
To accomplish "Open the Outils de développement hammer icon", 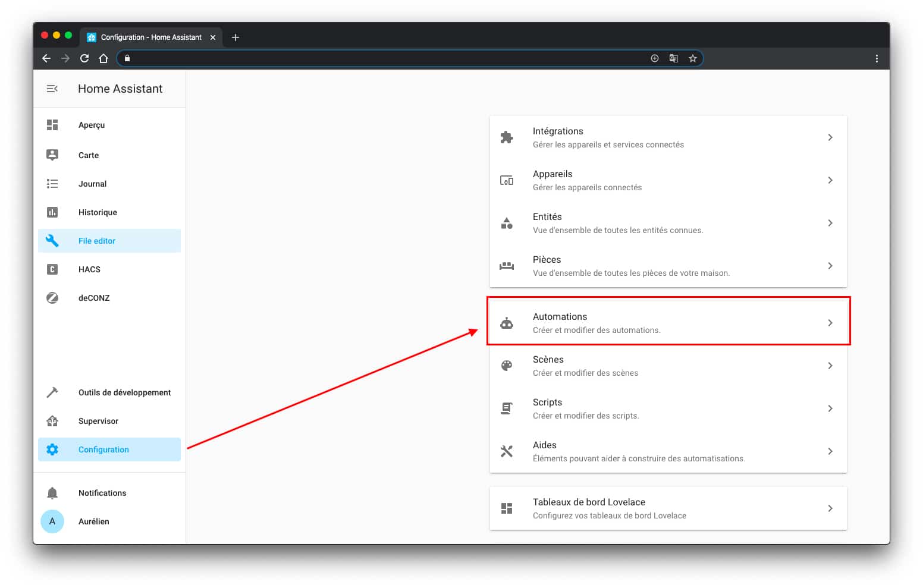I will tap(52, 392).
